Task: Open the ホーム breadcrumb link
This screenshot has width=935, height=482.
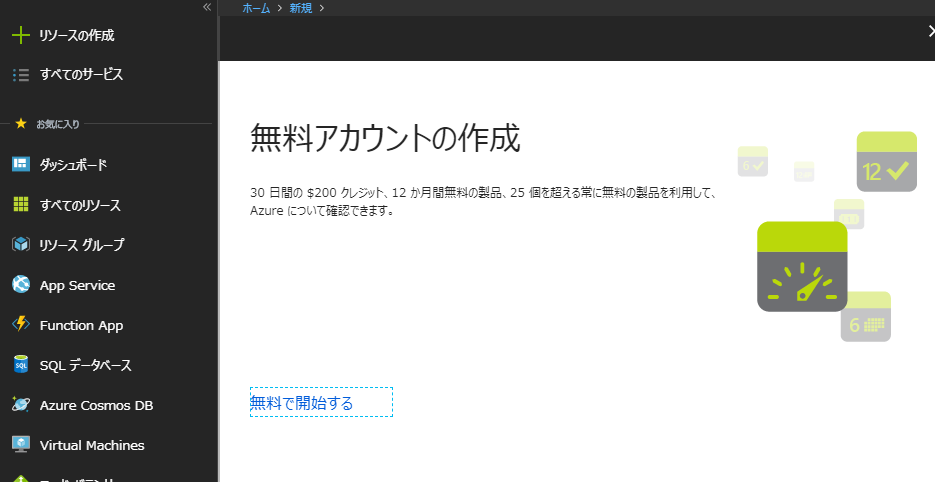Action: tap(256, 8)
